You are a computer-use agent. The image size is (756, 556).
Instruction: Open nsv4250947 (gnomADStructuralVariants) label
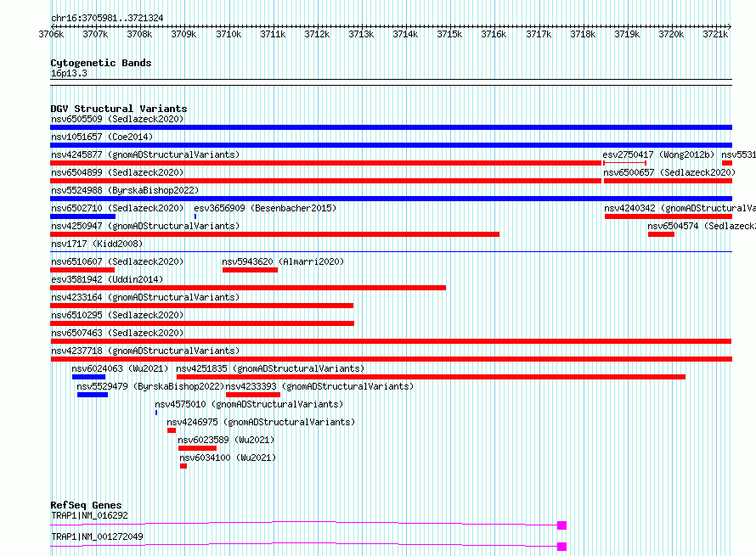[145, 226]
